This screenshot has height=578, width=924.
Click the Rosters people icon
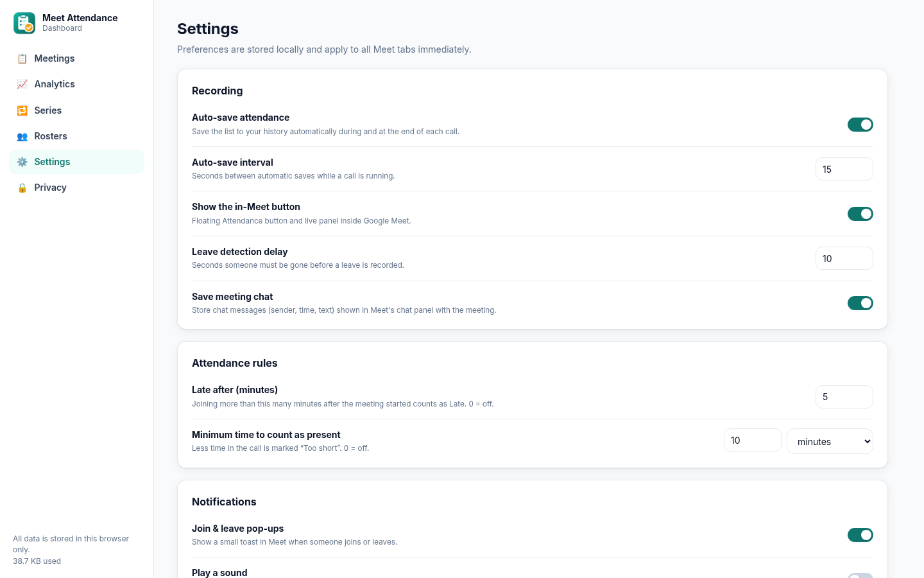point(22,136)
